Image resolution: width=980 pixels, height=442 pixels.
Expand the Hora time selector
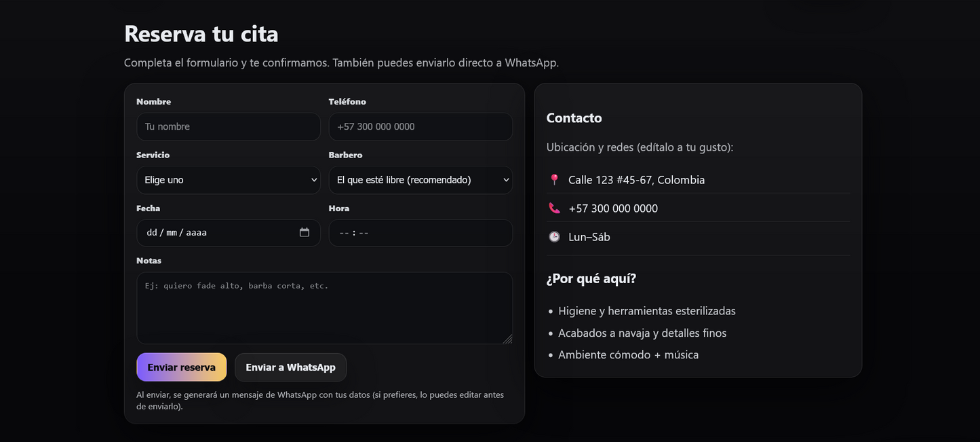[420, 232]
